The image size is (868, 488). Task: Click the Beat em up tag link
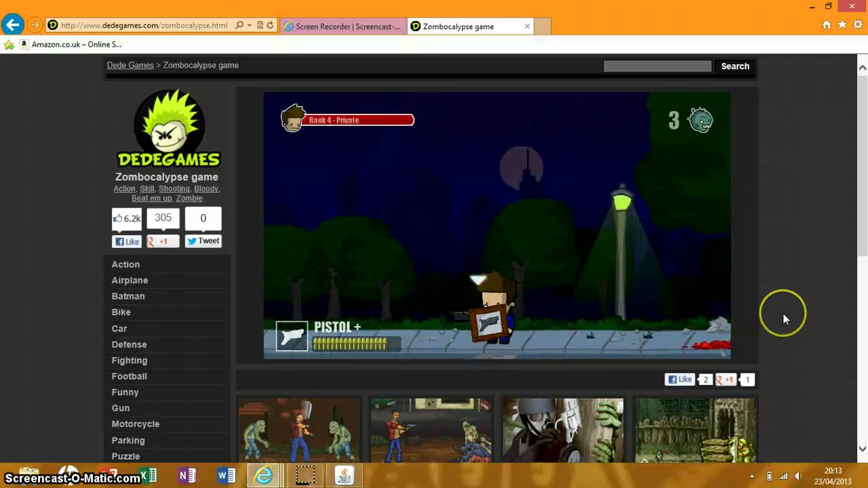[x=151, y=198]
